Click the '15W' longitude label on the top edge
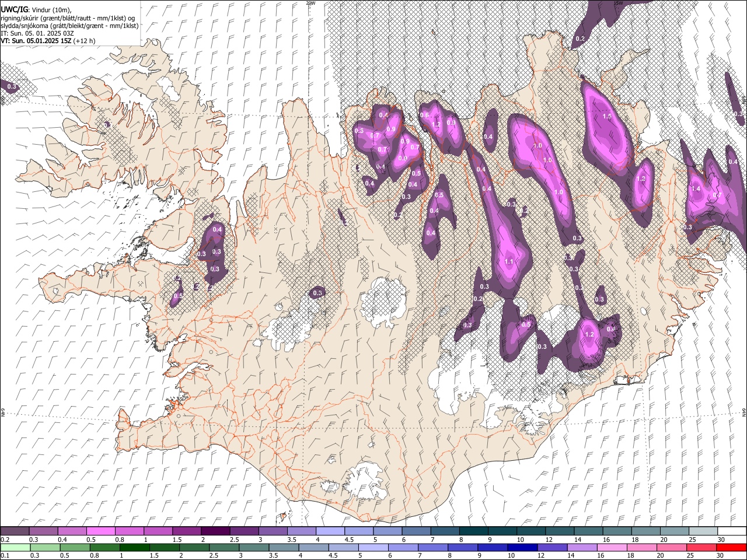This screenshot has height=560, width=747. click(619, 3)
